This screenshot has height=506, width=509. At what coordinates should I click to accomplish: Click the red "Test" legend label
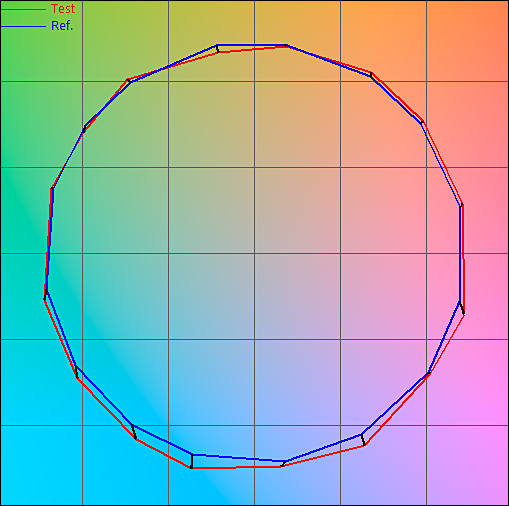[x=63, y=9]
